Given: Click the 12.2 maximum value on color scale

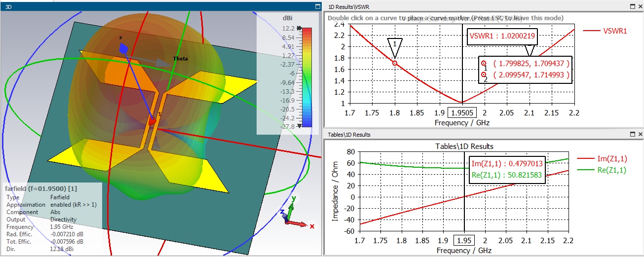Looking at the screenshot, I should click(x=288, y=29).
